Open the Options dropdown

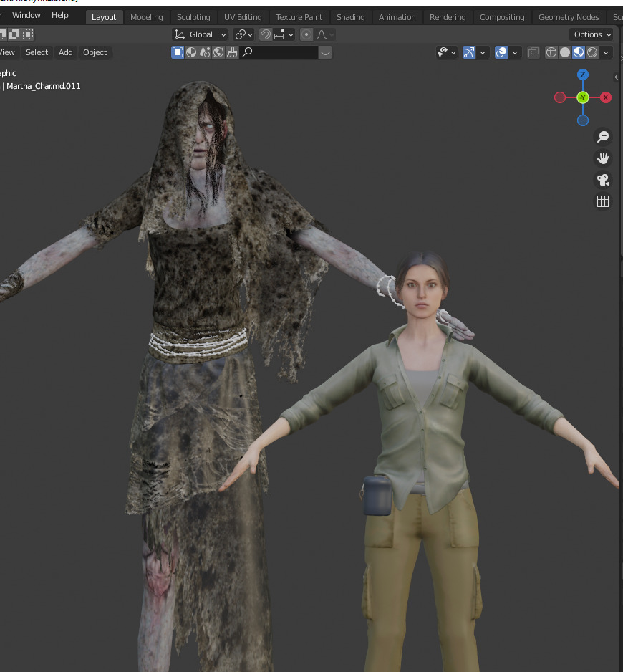click(593, 34)
